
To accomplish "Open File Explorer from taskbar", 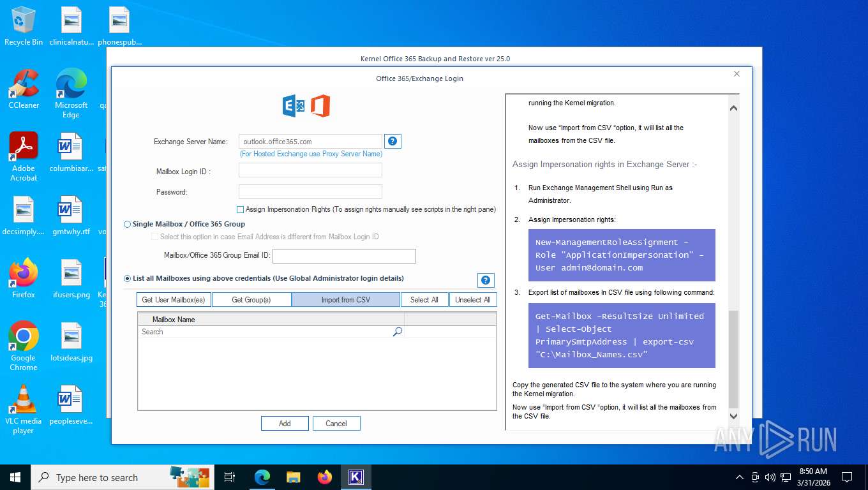I will (x=293, y=477).
